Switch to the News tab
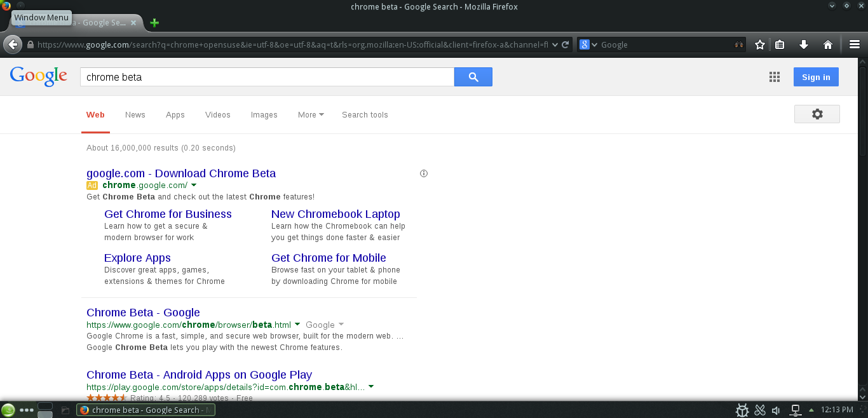This screenshot has width=868, height=418. [x=135, y=115]
